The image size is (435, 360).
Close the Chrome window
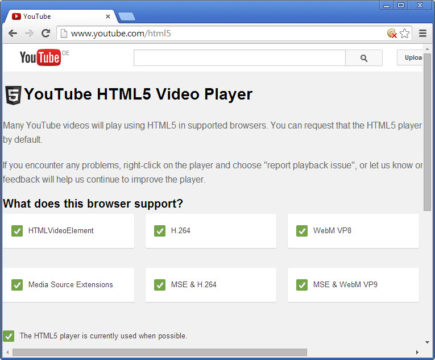(x=420, y=5)
